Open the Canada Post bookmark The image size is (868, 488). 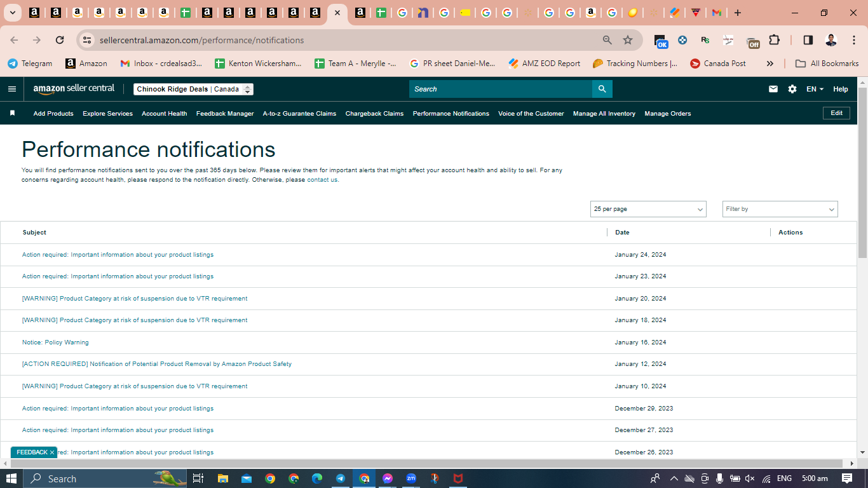tap(718, 64)
